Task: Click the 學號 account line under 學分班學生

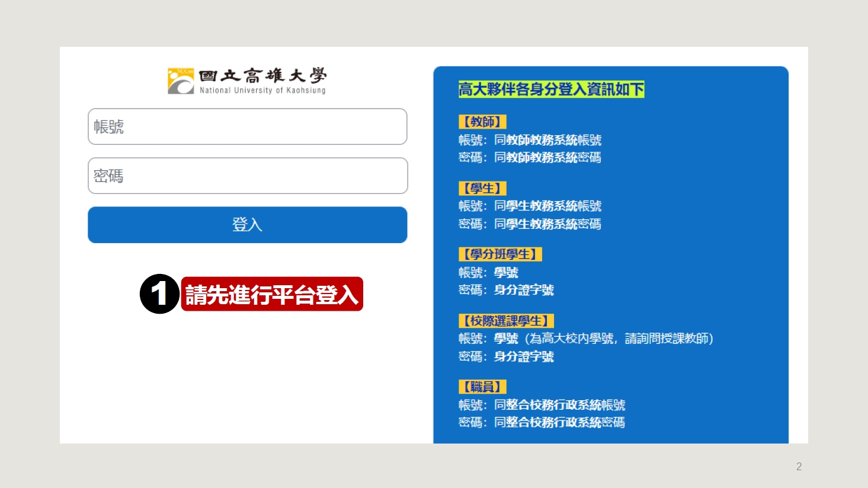Action: 506,273
